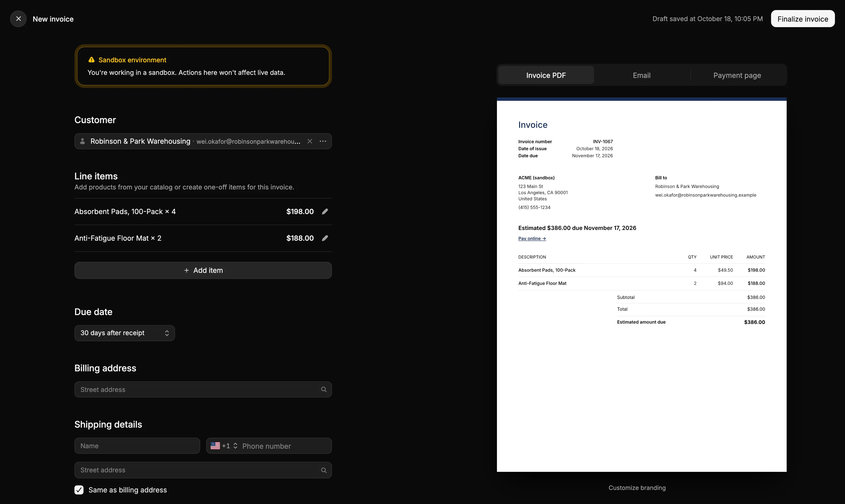845x504 pixels.
Task: Close the New invoice editor
Action: point(18,19)
